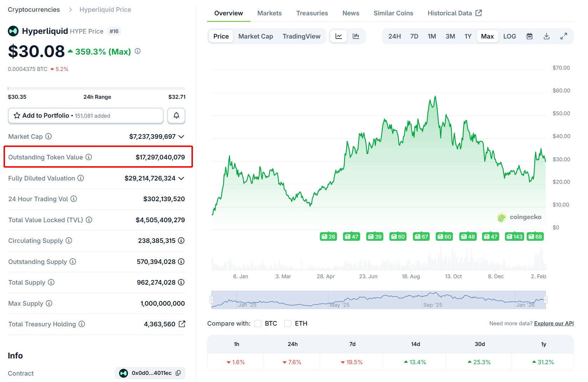The height and width of the screenshot is (382, 588).
Task: Expand Fully Diluted Valuation chevron
Action: [181, 178]
